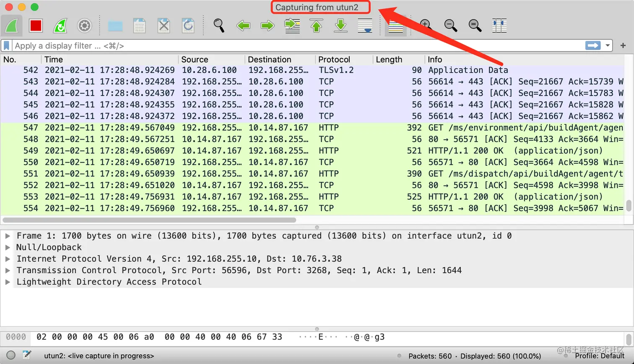Click the utun2 live capture status text
This screenshot has width=634, height=364.
click(x=99, y=356)
